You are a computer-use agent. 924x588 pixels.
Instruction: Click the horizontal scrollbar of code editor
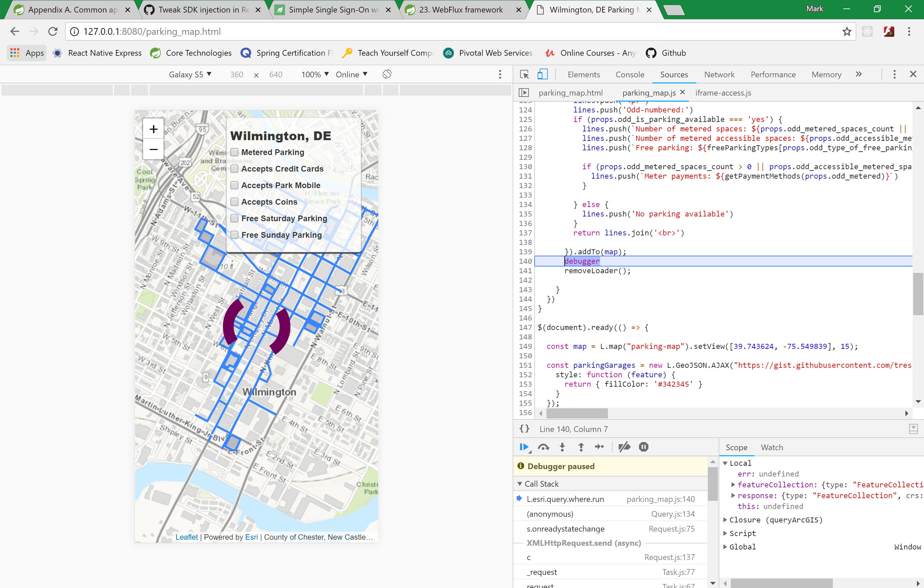coord(577,413)
